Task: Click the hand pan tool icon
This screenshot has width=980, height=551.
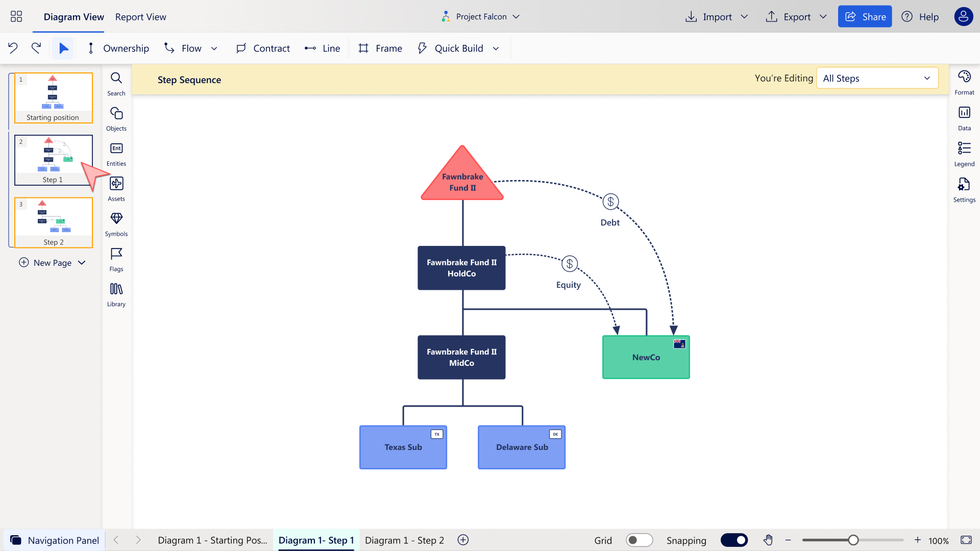Action: point(768,540)
